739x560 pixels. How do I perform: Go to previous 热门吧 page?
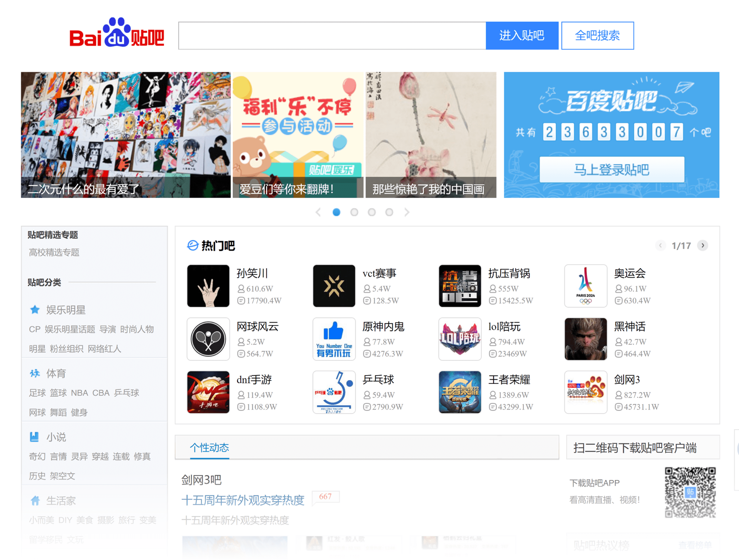point(660,245)
